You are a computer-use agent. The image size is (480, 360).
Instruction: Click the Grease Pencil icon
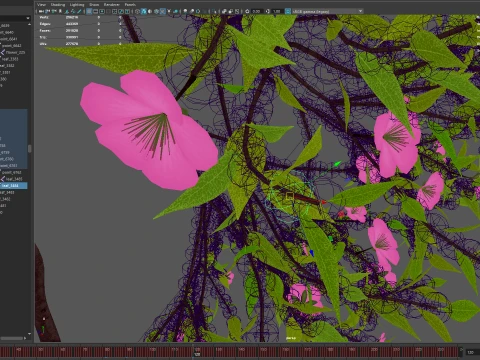click(x=79, y=11)
